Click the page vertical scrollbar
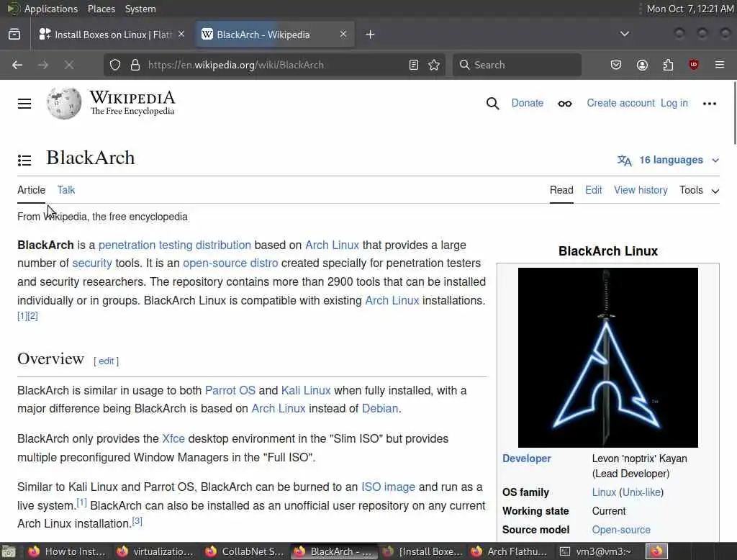The width and height of the screenshot is (737, 560). pyautogui.click(x=734, y=113)
